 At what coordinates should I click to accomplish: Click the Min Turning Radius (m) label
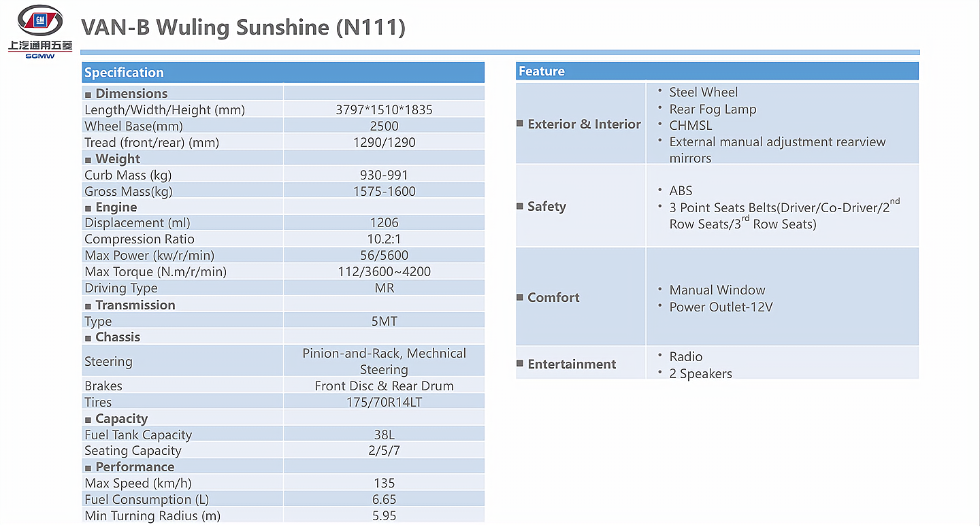[x=152, y=515]
